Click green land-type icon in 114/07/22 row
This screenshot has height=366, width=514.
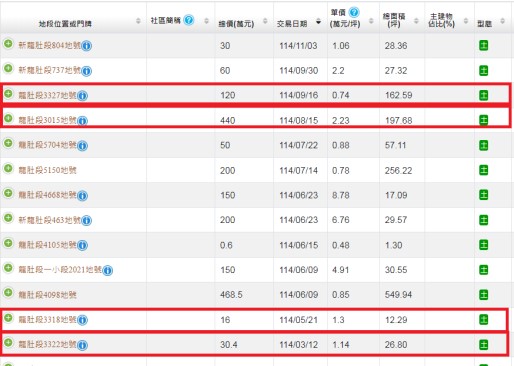483,145
